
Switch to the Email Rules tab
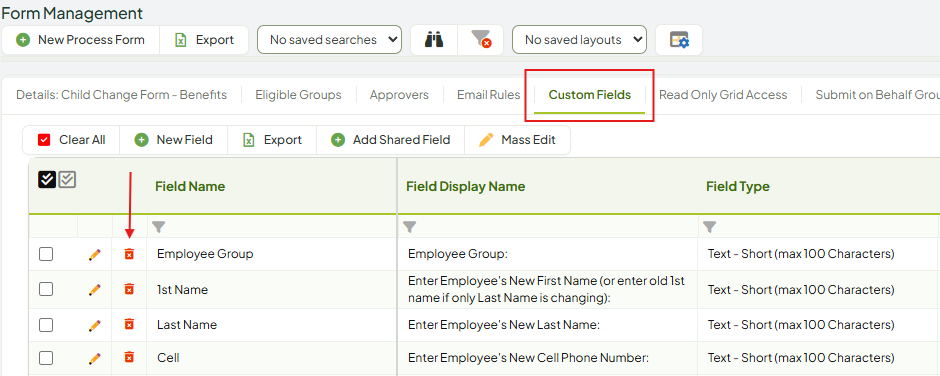tap(489, 95)
